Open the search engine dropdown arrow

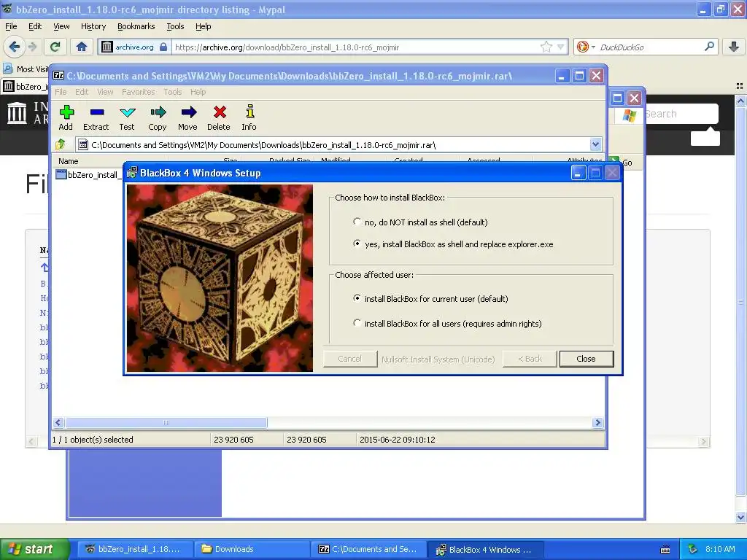click(593, 47)
